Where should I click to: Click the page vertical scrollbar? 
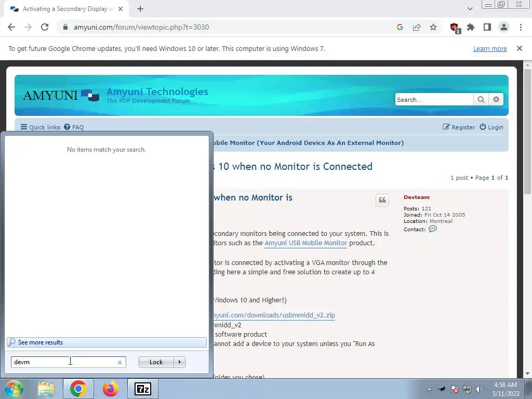click(x=528, y=131)
